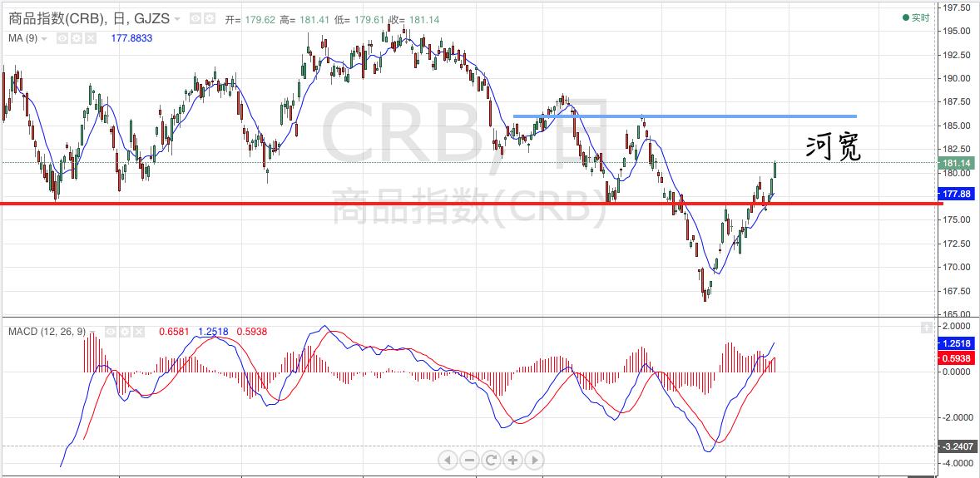Viewport: 980px width, 478px height.
Task: Click the MA value 177.8833 text
Action: tap(132, 38)
